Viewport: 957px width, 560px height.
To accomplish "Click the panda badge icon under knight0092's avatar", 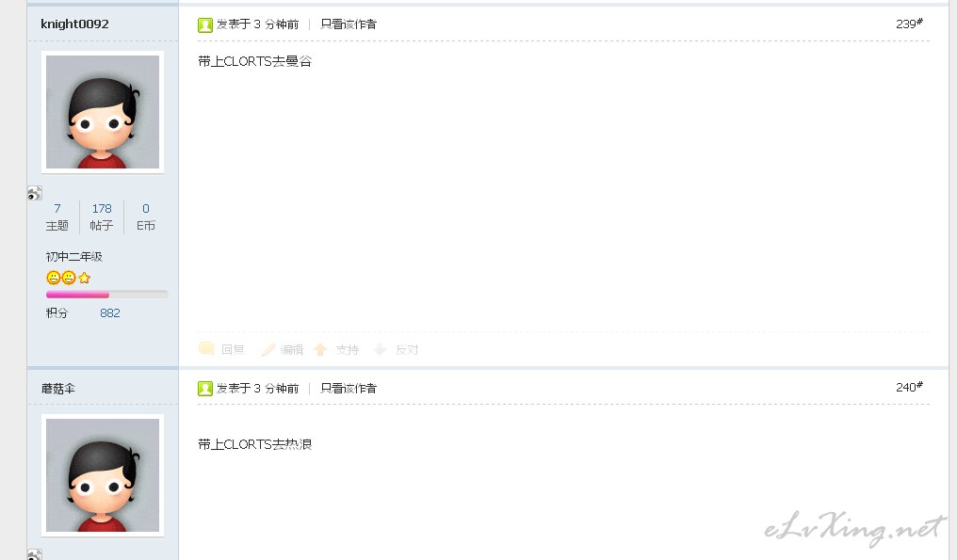I will [35, 193].
